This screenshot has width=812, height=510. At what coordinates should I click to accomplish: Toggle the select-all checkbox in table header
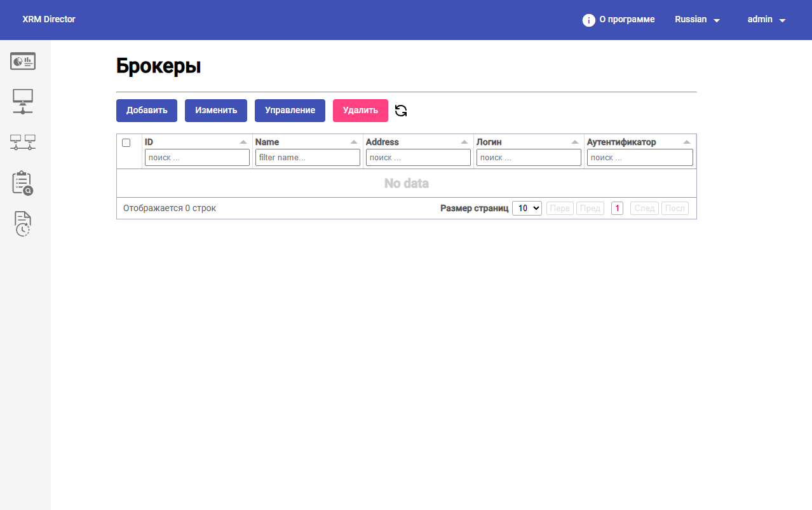click(126, 142)
